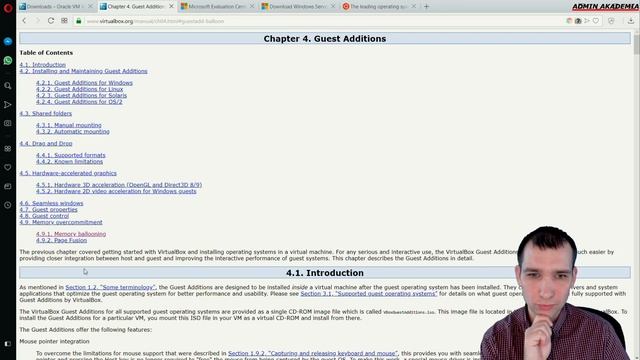Bookmark this page with the heart icon

[596, 21]
